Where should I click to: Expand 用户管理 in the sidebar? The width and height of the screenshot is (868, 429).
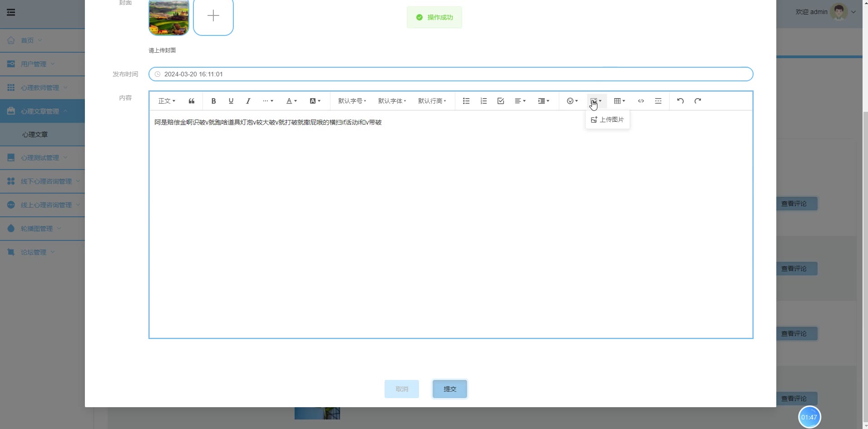point(42,64)
